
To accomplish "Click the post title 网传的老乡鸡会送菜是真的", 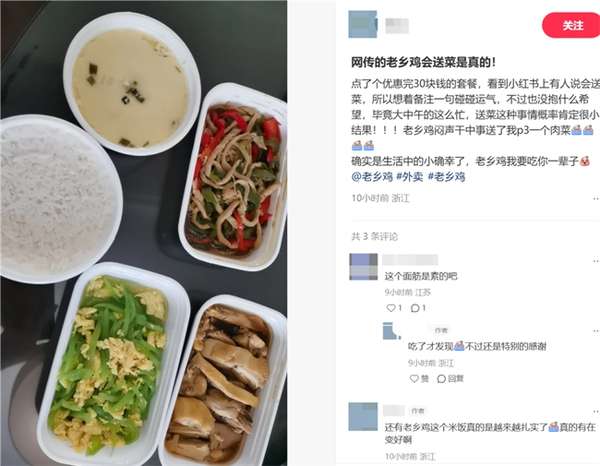I will click(x=424, y=62).
